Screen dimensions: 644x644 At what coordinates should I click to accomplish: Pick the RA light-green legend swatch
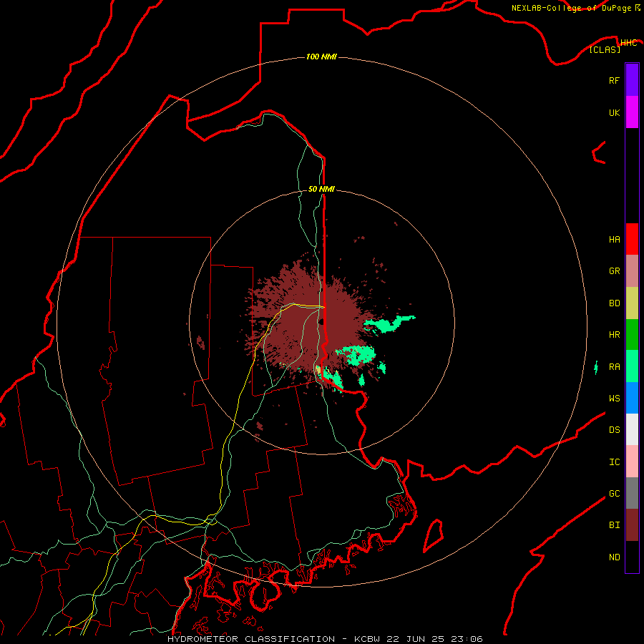pyautogui.click(x=632, y=366)
